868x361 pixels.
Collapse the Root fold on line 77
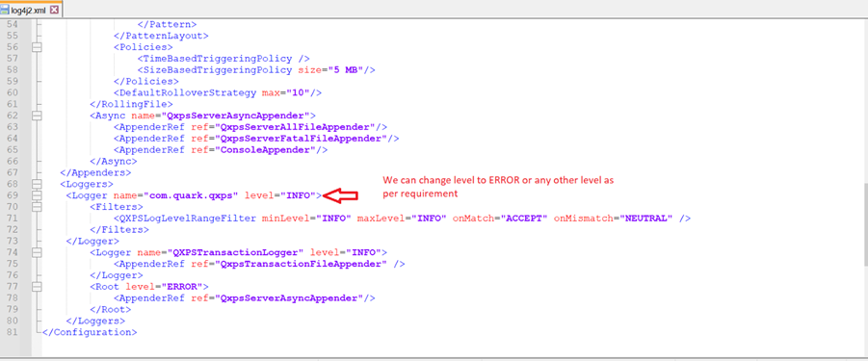tap(37, 287)
